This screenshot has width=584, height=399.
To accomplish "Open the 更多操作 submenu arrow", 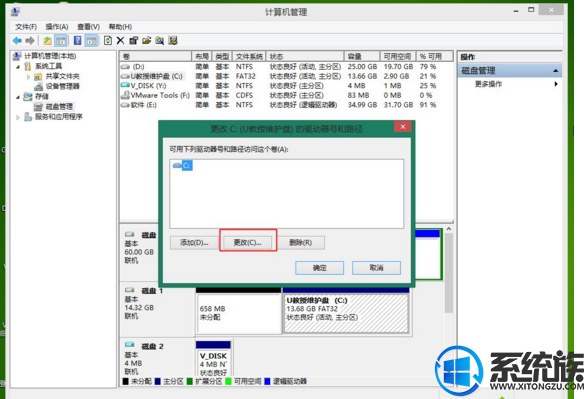I will 556,84.
